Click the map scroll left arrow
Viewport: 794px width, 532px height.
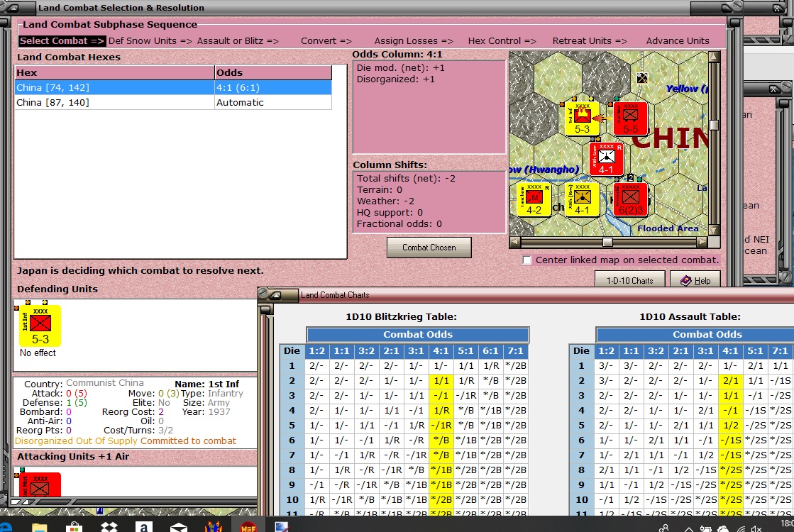coord(515,242)
